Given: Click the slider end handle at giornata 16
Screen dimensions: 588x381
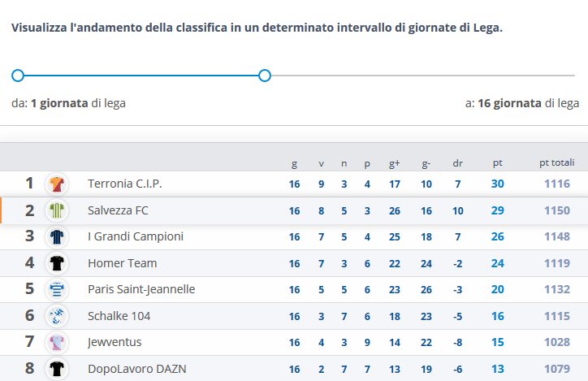Looking at the screenshot, I should tap(264, 76).
